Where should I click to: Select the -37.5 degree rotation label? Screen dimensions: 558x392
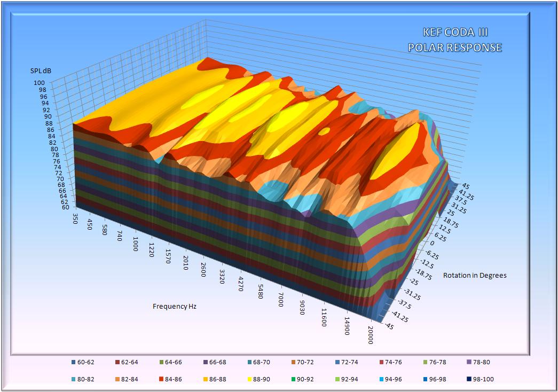[404, 304]
